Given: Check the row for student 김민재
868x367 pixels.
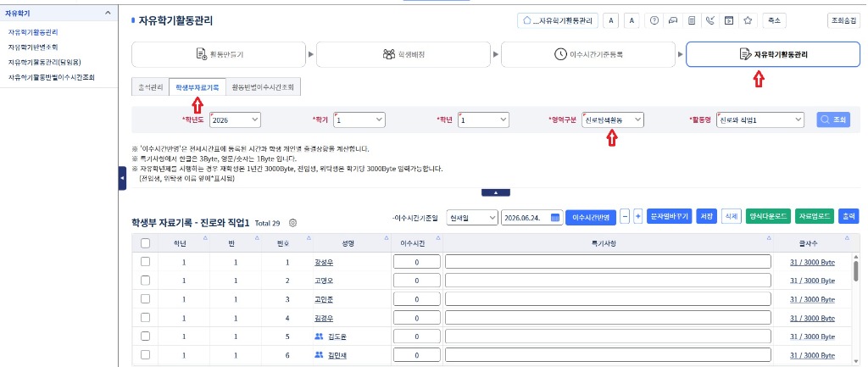Looking at the screenshot, I should click(145, 355).
